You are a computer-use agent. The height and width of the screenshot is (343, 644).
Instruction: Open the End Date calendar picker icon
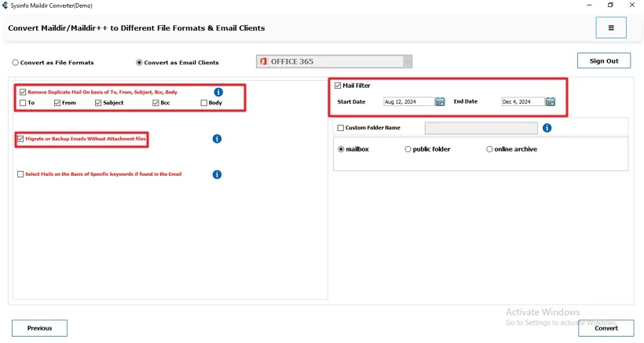tap(551, 101)
